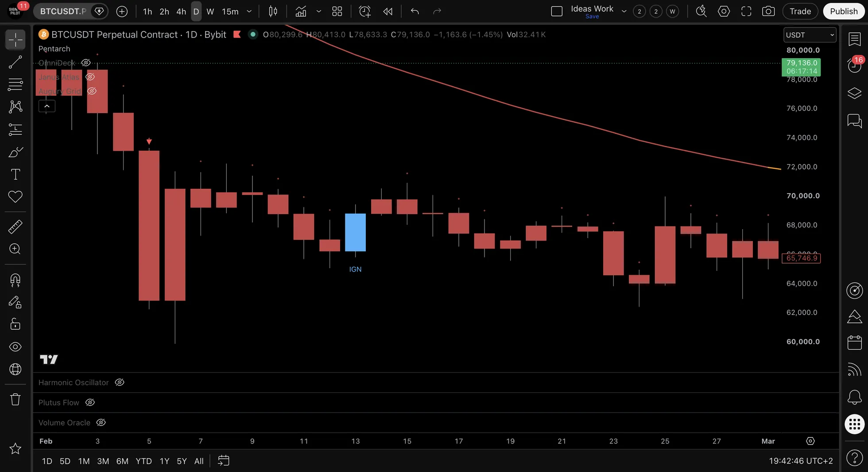Open the favorites star toolbar

[15, 449]
